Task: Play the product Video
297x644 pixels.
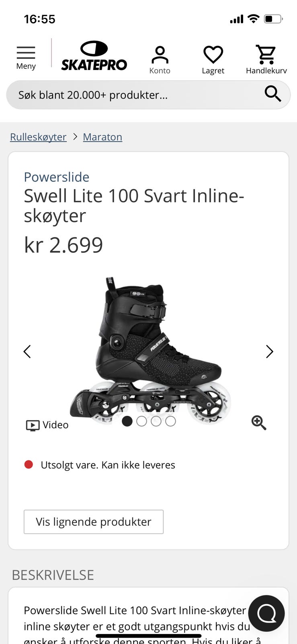Action: coord(47,425)
